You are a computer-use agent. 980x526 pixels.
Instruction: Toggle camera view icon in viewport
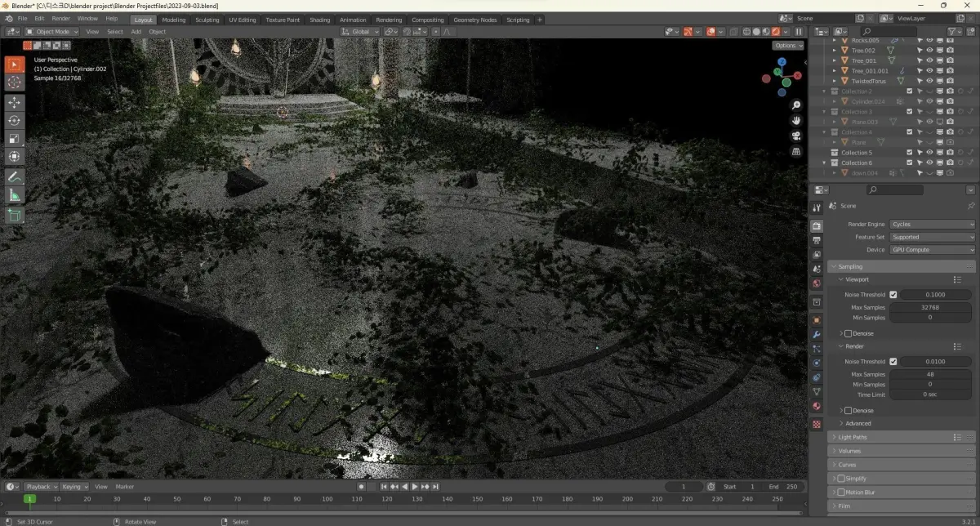pos(796,136)
